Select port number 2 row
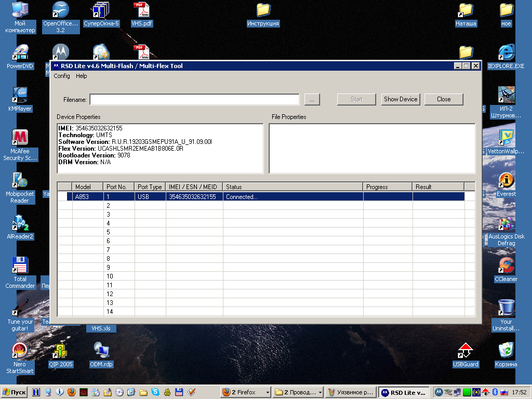 point(265,206)
